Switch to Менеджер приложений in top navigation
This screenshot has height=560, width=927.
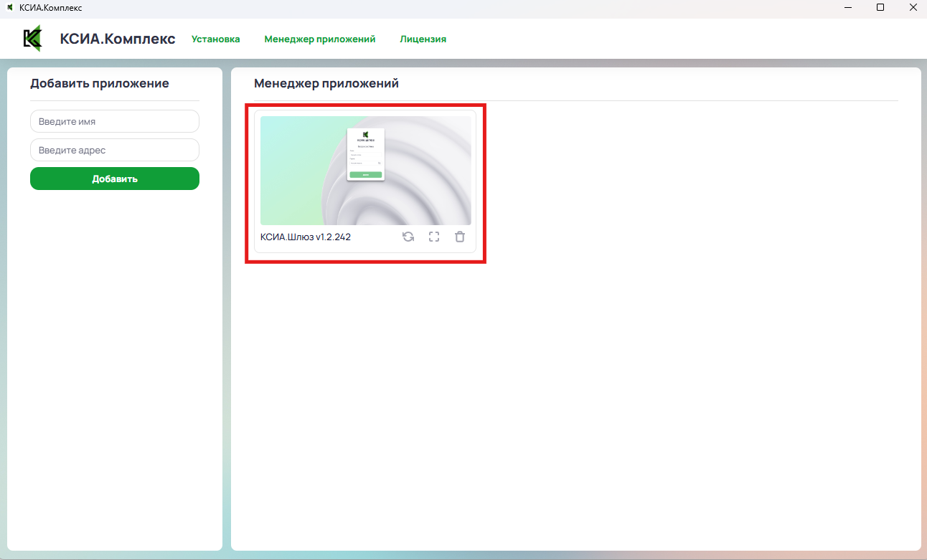[320, 39]
